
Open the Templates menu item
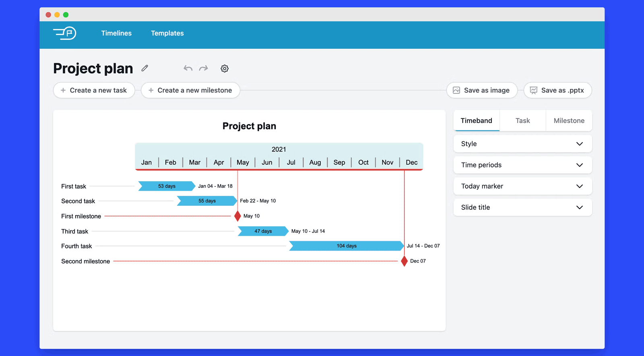tap(167, 33)
